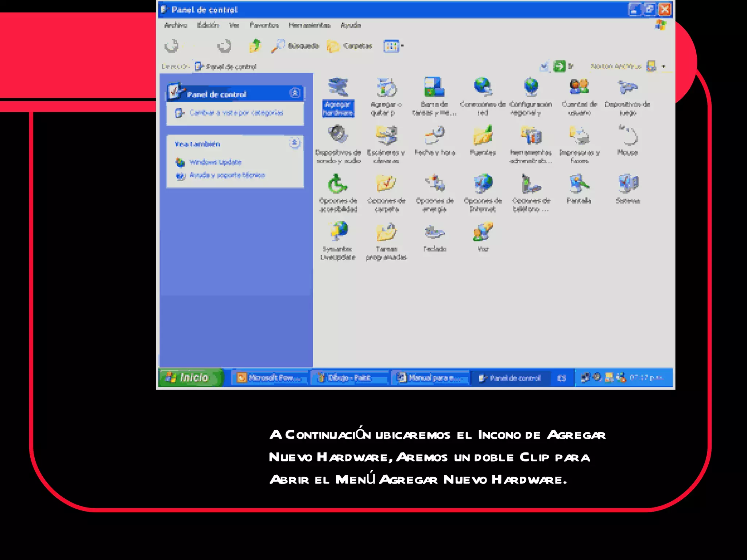Open the Archivo menu
This screenshot has height=560, width=747.
(175, 25)
